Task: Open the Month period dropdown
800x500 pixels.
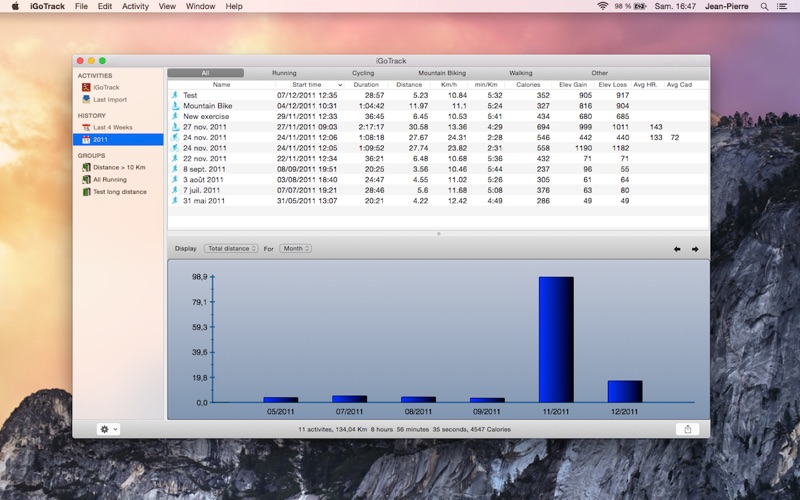Action: [295, 248]
